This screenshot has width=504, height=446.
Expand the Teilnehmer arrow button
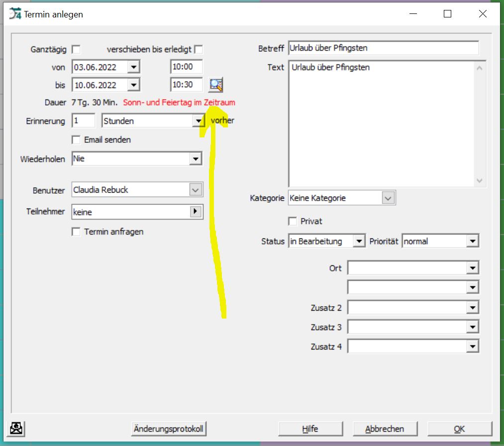click(x=196, y=212)
